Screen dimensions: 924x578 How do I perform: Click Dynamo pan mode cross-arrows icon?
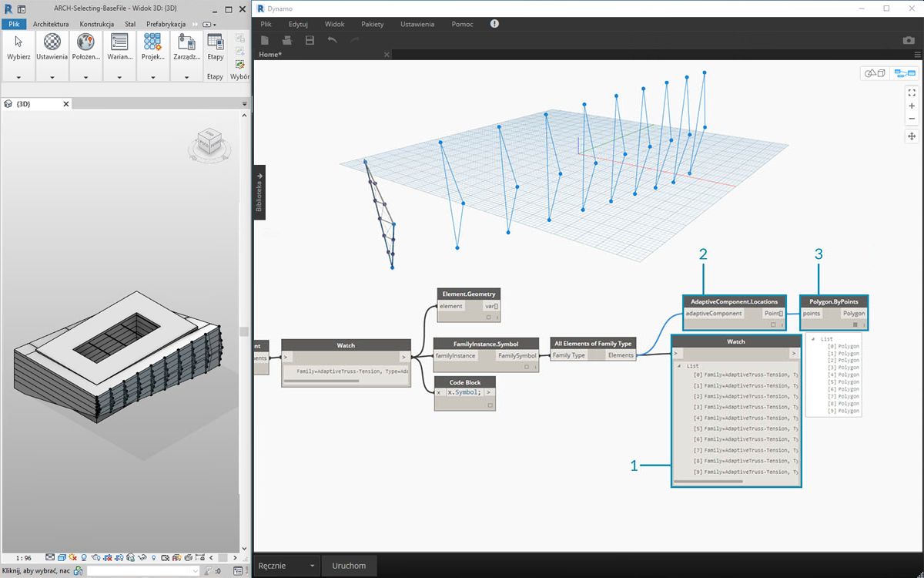tap(912, 136)
